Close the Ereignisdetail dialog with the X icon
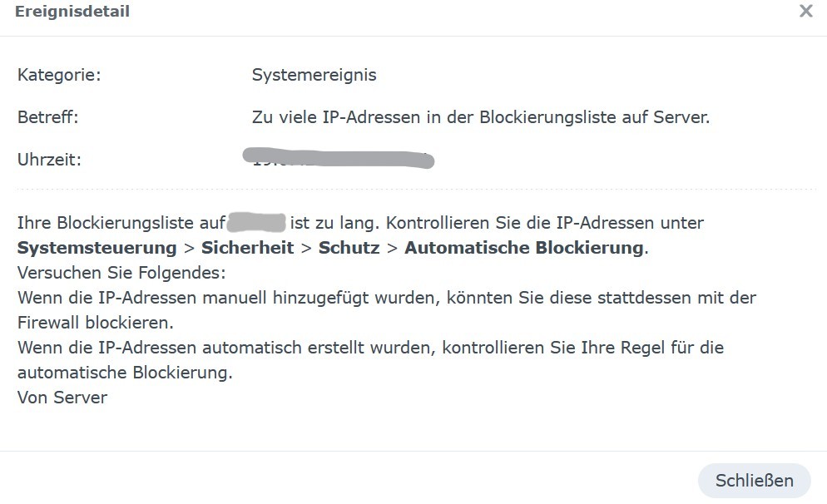This screenshot has width=827, height=504. pos(805,11)
